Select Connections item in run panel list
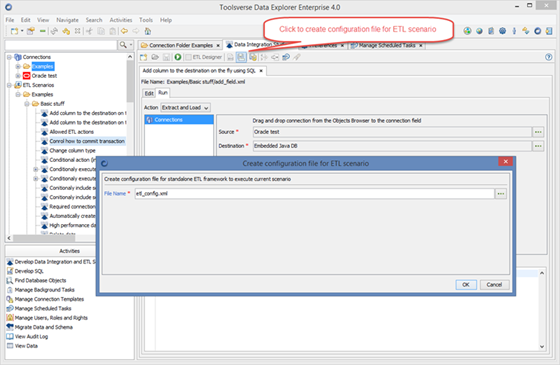This screenshot has width=560, height=365. coord(179,120)
